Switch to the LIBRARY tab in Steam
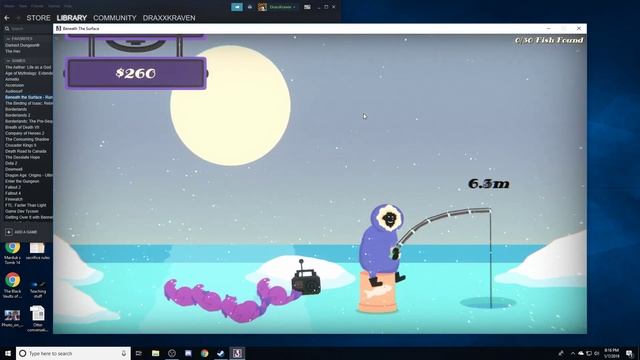640x360 pixels. (71, 18)
